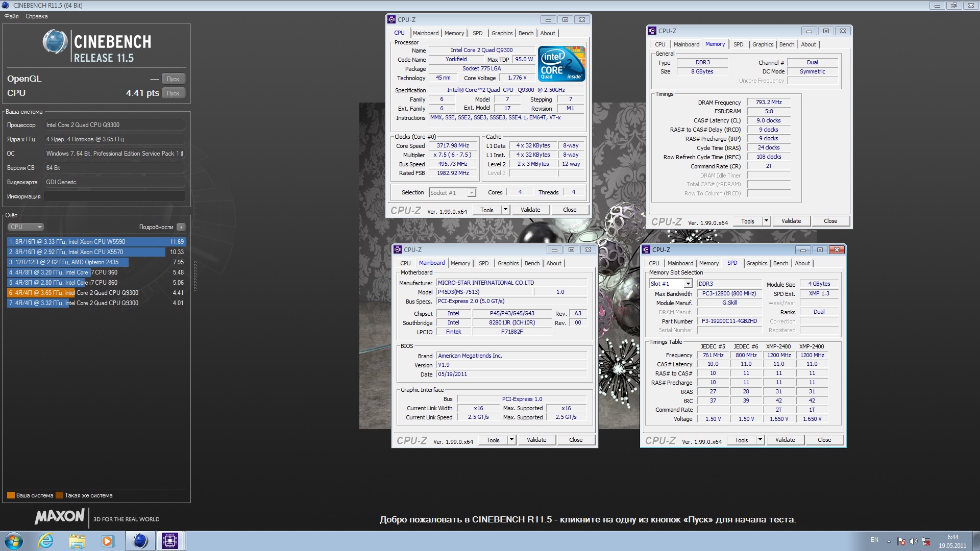Run the CPU test with Пуск

point(174,93)
